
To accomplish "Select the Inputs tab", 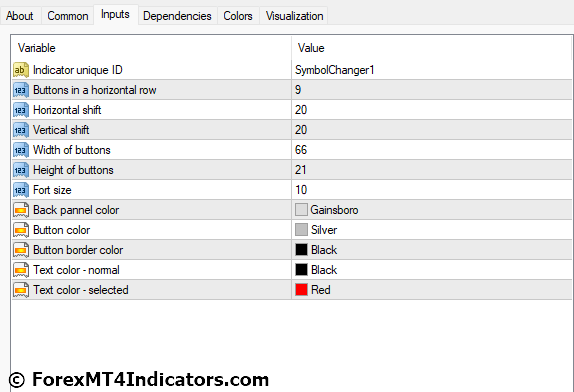I will pyautogui.click(x=115, y=15).
